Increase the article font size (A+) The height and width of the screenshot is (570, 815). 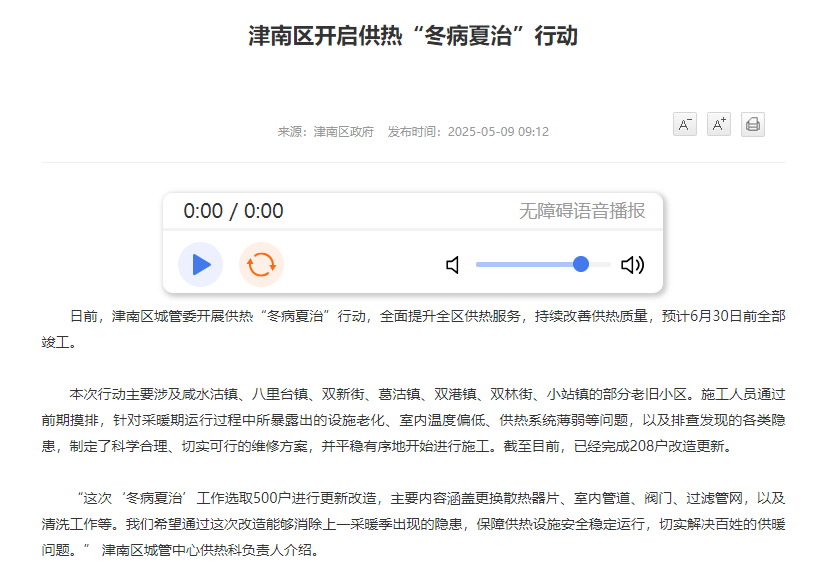click(719, 124)
